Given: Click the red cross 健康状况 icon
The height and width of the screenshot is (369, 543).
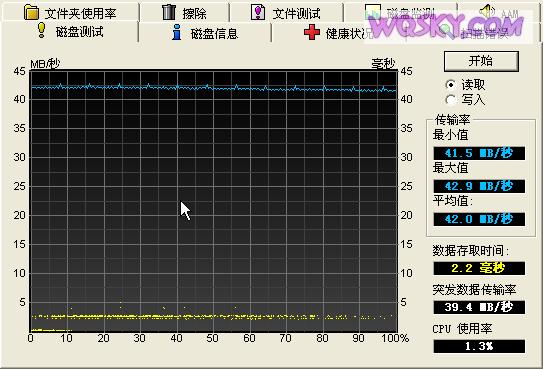Looking at the screenshot, I should coord(312,32).
